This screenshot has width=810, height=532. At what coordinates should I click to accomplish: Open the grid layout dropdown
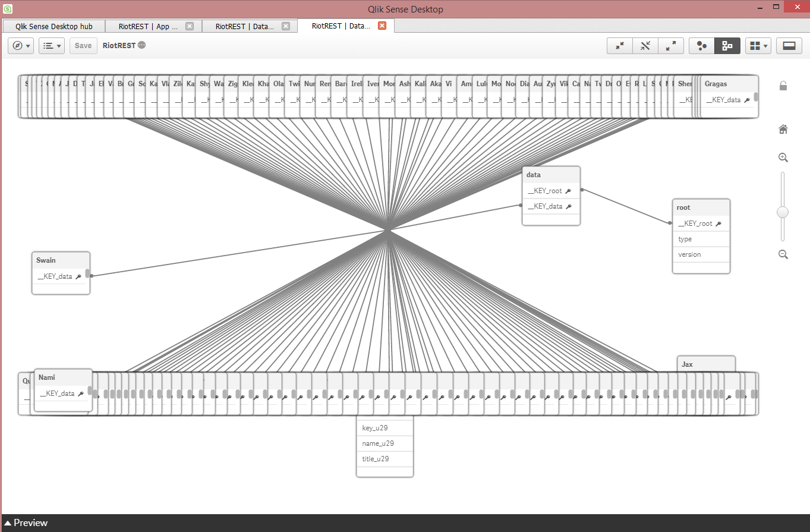pyautogui.click(x=758, y=45)
